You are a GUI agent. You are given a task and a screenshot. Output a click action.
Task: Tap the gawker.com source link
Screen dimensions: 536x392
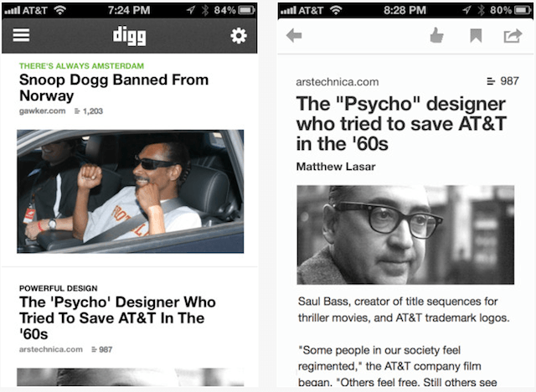[43, 111]
